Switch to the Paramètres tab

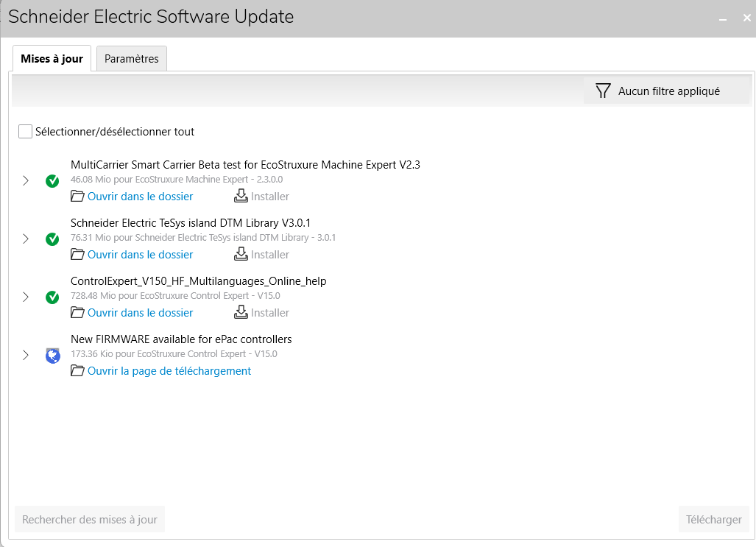click(x=132, y=59)
